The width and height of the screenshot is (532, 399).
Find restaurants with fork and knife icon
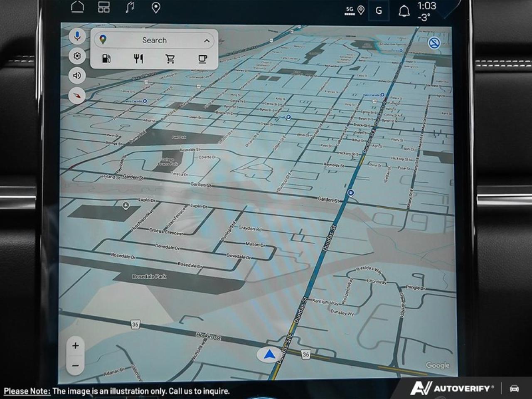(138, 59)
